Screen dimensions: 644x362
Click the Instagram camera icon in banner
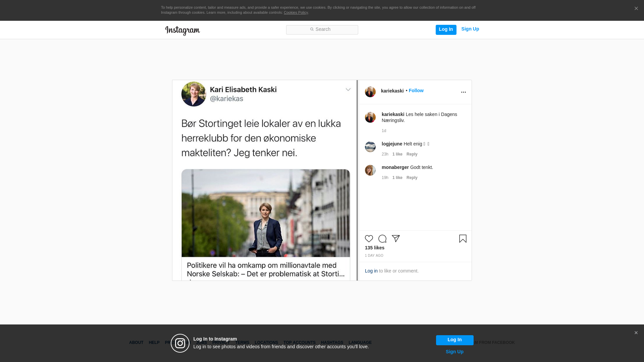click(x=180, y=343)
